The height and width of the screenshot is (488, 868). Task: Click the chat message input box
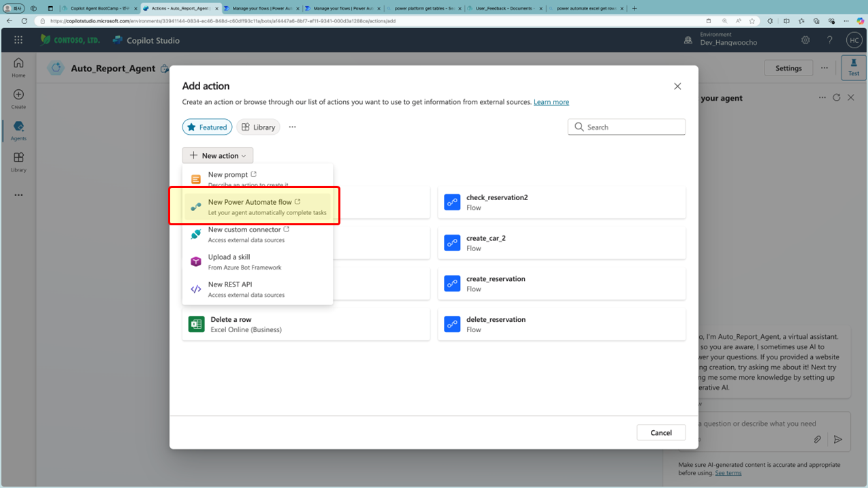point(756,423)
